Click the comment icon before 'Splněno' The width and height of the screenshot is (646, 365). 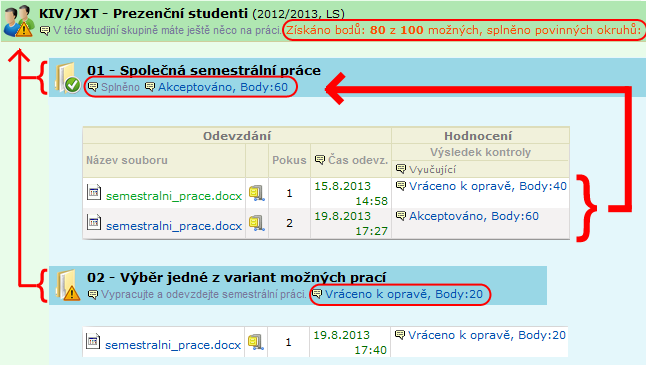[x=93, y=87]
